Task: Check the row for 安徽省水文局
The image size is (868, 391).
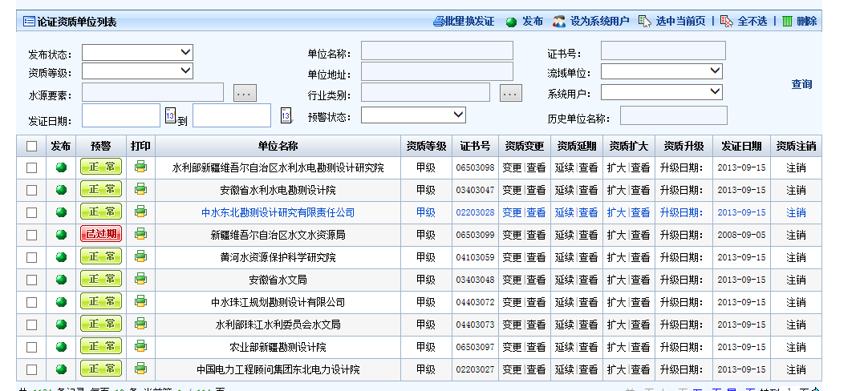Action: tap(31, 280)
